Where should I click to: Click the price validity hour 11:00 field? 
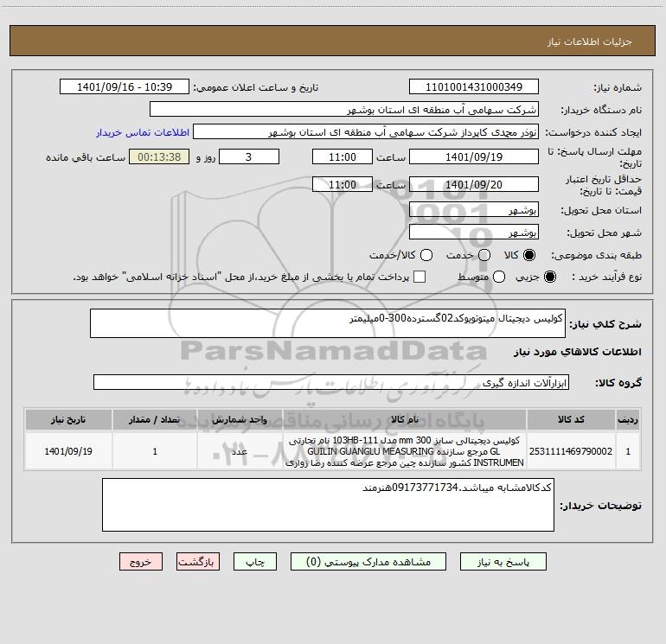pyautogui.click(x=343, y=184)
